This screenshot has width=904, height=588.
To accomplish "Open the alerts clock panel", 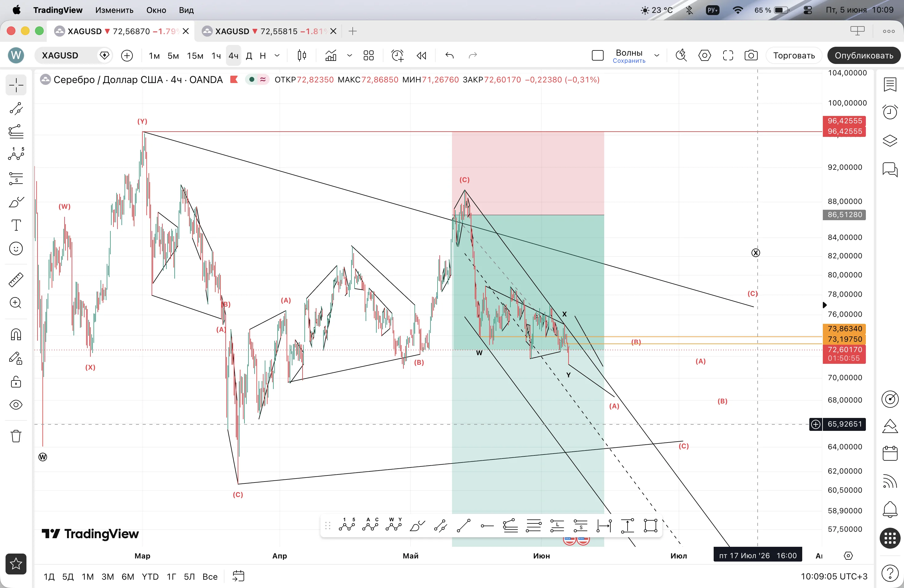I will tap(890, 112).
